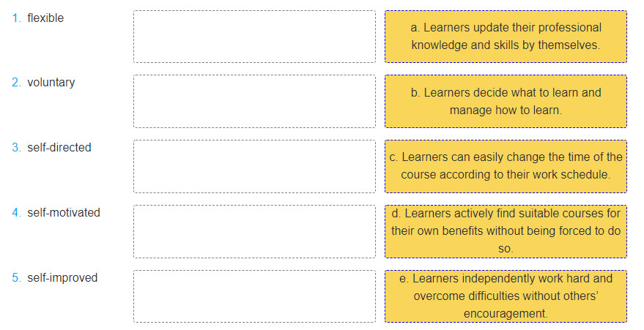Screen dimensions: 644x330
Task: Click the term self-directed in item 3
Action: (59, 147)
